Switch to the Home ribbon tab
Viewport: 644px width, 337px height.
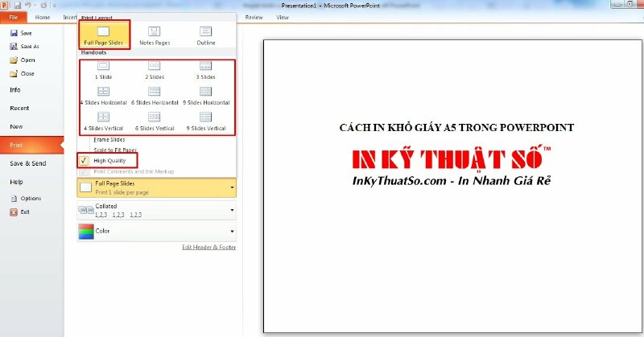pos(43,18)
